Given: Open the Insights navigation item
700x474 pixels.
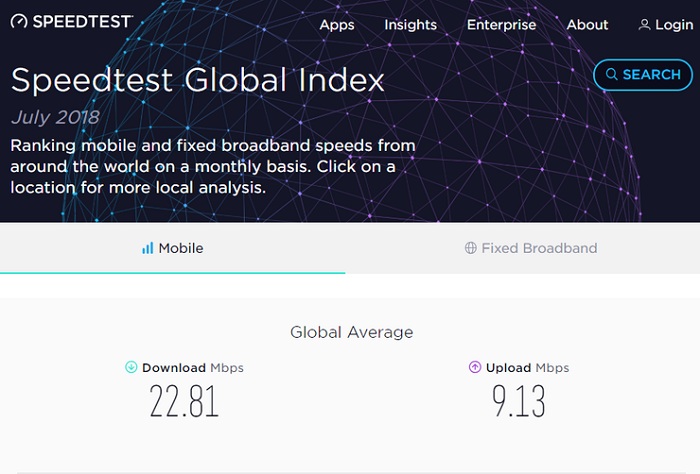Looking at the screenshot, I should (410, 25).
